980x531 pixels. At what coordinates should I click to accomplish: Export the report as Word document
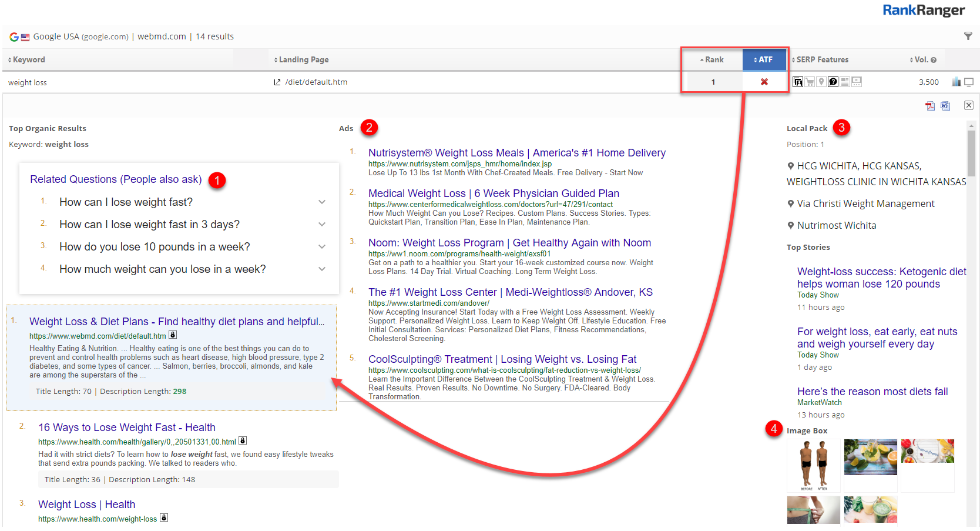pyautogui.click(x=945, y=106)
